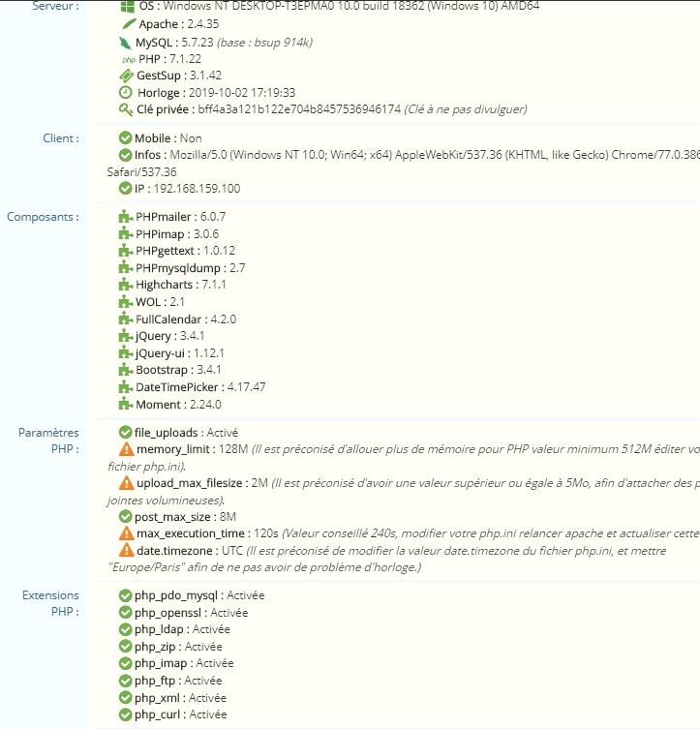Click the puzzle icon beside PHPimap
This screenshot has width=700, height=729.
click(126, 233)
